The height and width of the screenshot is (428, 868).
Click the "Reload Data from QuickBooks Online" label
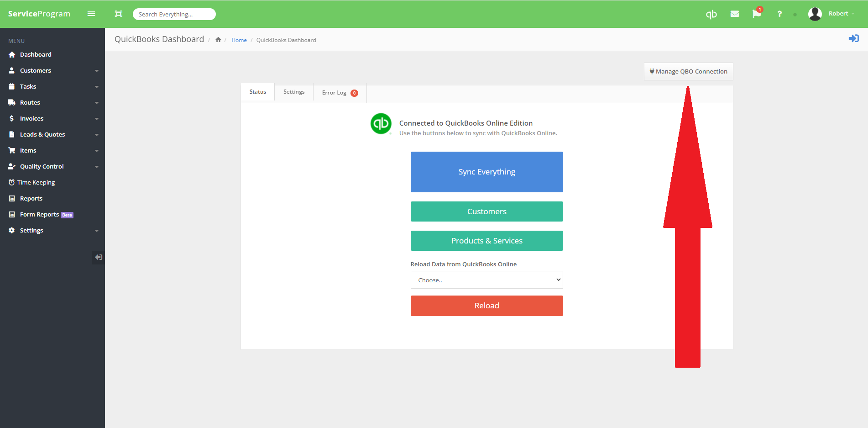pos(464,264)
